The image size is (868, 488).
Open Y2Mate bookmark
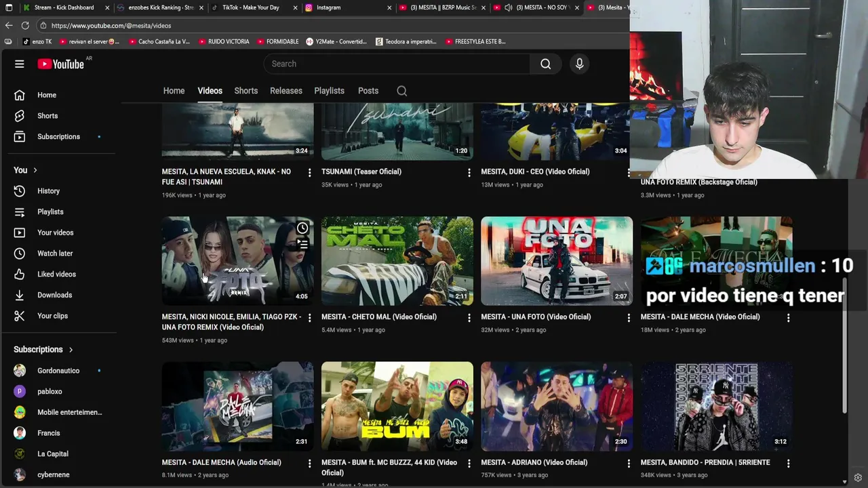click(x=336, y=41)
